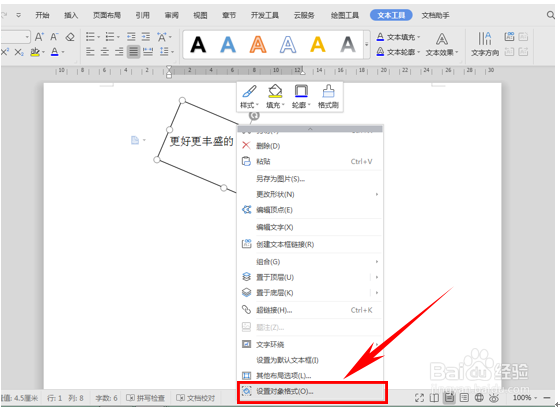
Task: Click the increase font size icon
Action: tap(39, 37)
